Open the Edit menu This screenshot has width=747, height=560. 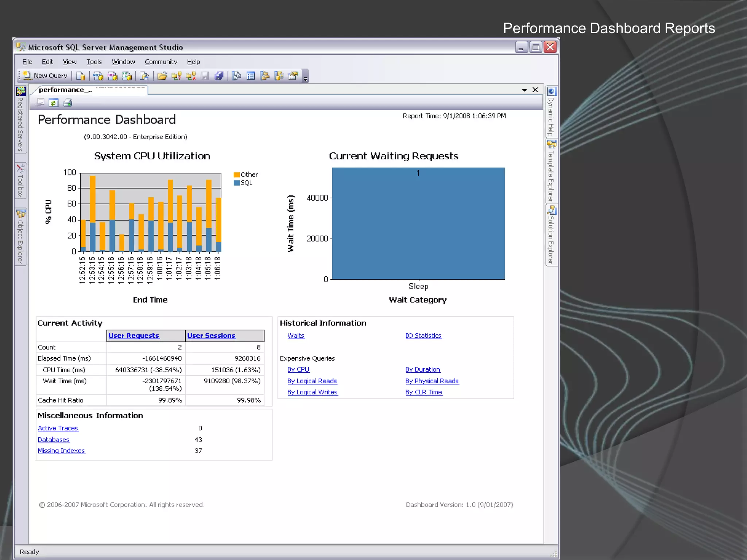(x=47, y=62)
